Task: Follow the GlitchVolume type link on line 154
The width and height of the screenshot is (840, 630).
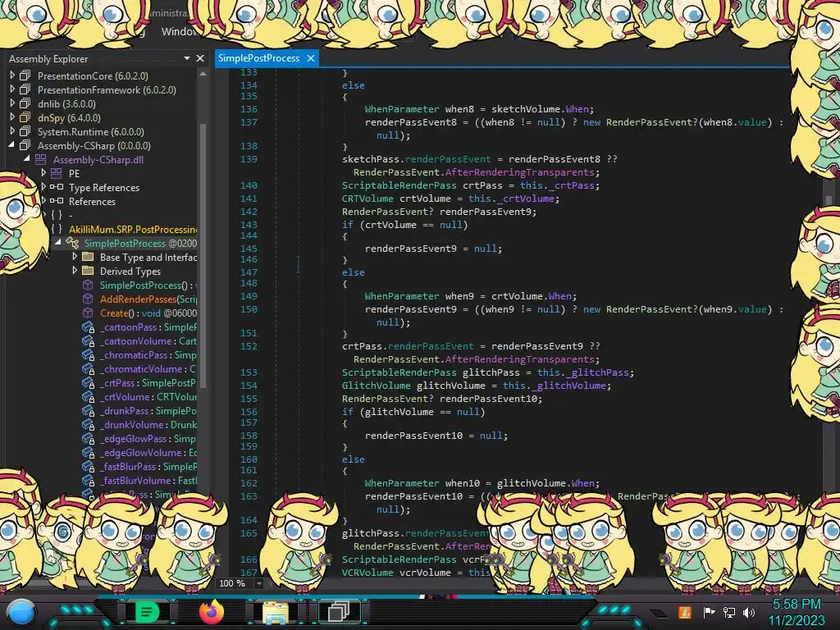Action: [376, 386]
